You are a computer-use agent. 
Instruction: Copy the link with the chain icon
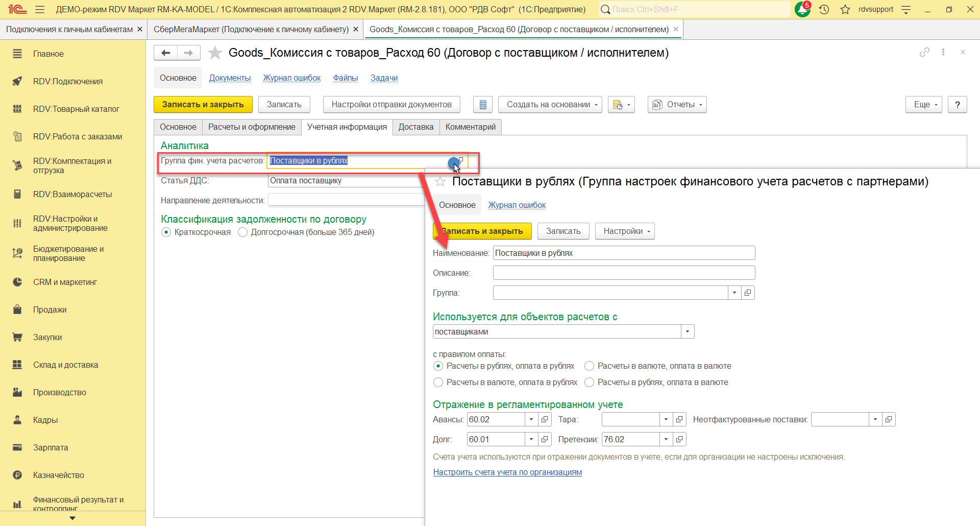click(x=924, y=52)
